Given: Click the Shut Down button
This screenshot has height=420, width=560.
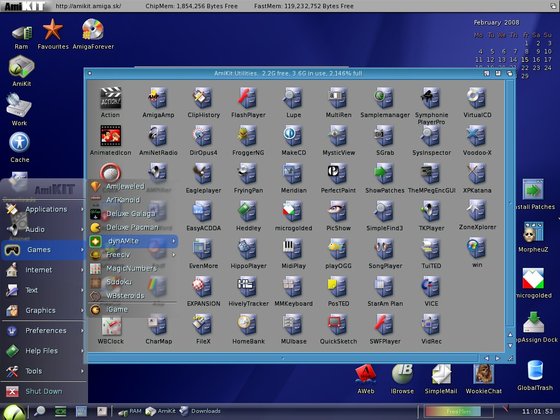Looking at the screenshot, I should (43, 391).
